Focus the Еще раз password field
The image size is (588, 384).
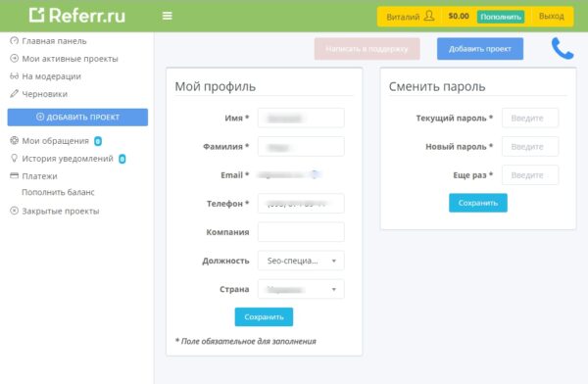tap(530, 175)
